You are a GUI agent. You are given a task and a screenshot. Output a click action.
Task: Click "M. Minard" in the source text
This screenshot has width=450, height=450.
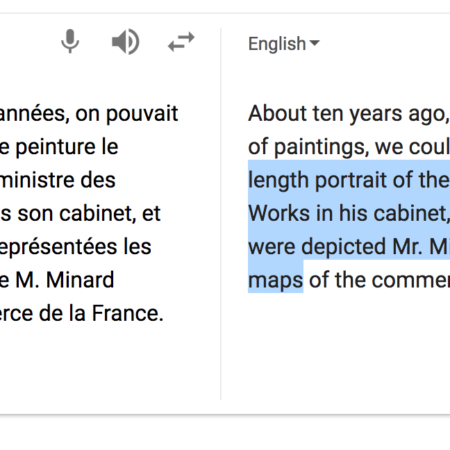pyautogui.click(x=65, y=280)
